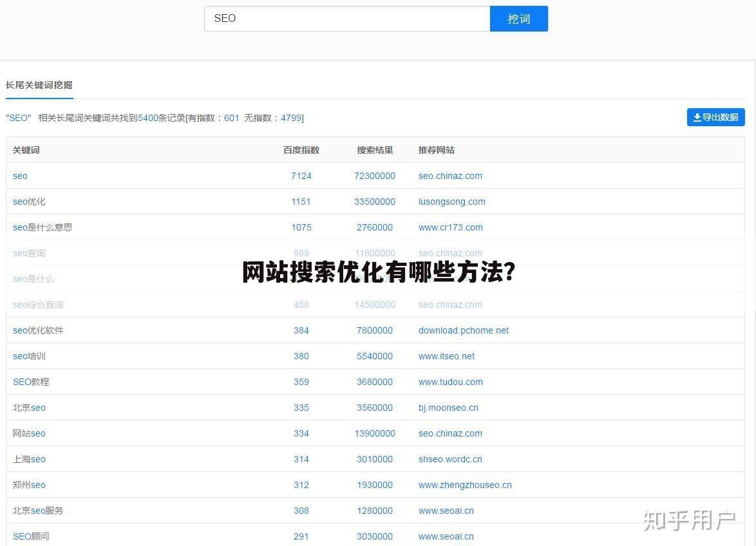Open the download.pchome.net recommended site
The width and height of the screenshot is (756, 546).
tap(464, 330)
